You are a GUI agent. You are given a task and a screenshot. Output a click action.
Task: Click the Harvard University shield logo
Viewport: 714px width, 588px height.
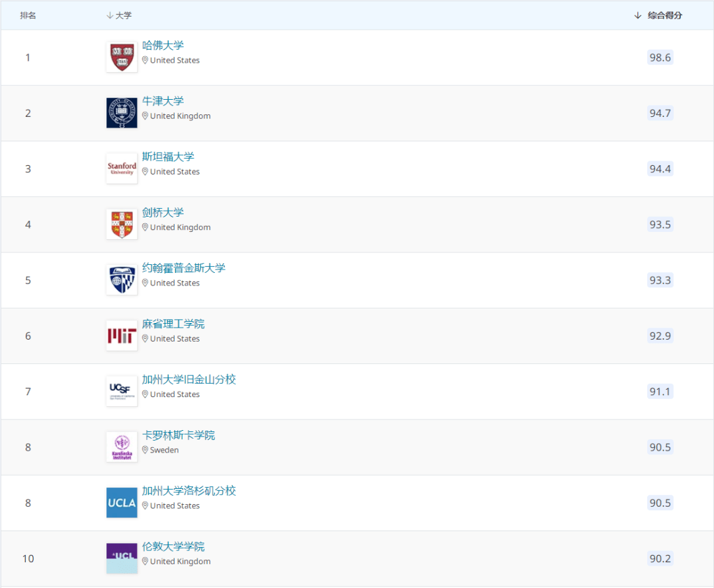[x=122, y=57]
